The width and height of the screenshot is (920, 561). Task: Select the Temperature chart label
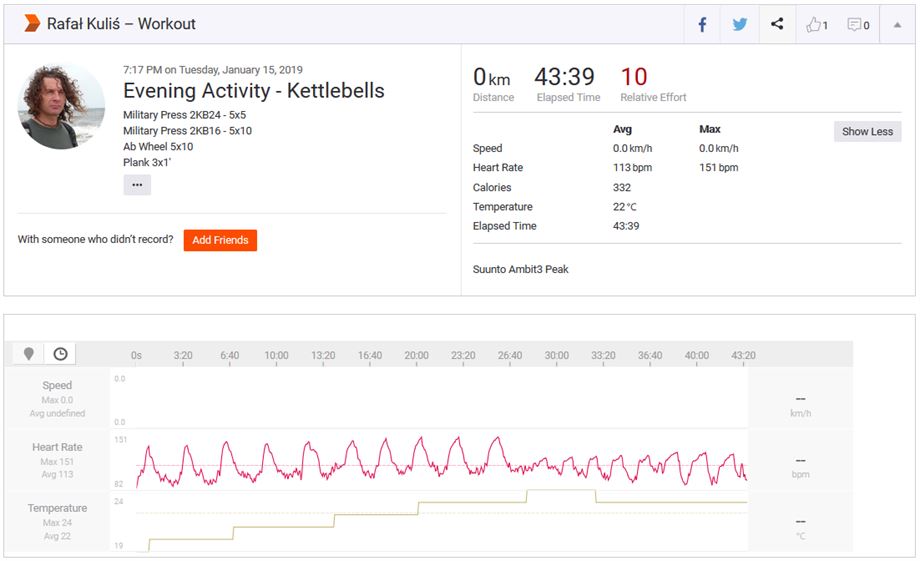(57, 508)
